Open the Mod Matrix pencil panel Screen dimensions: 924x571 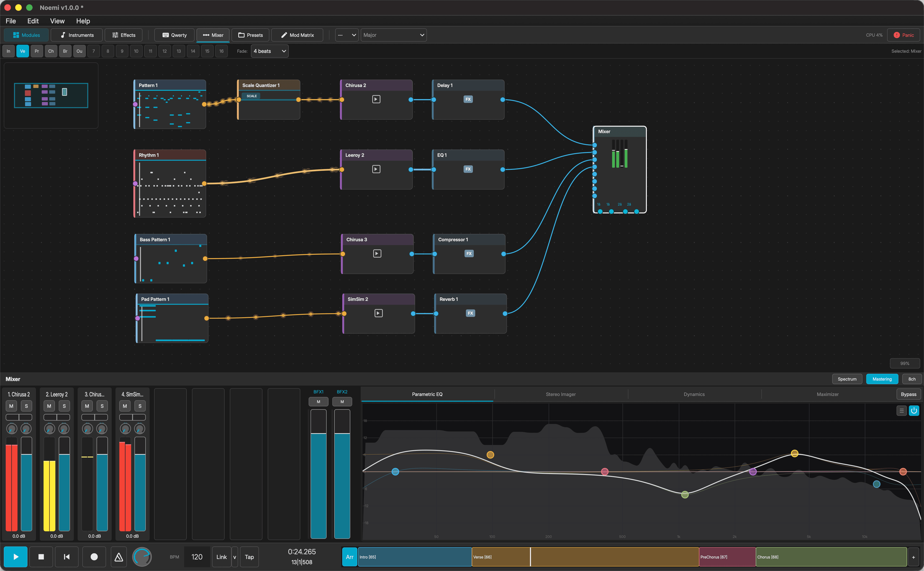[297, 35]
